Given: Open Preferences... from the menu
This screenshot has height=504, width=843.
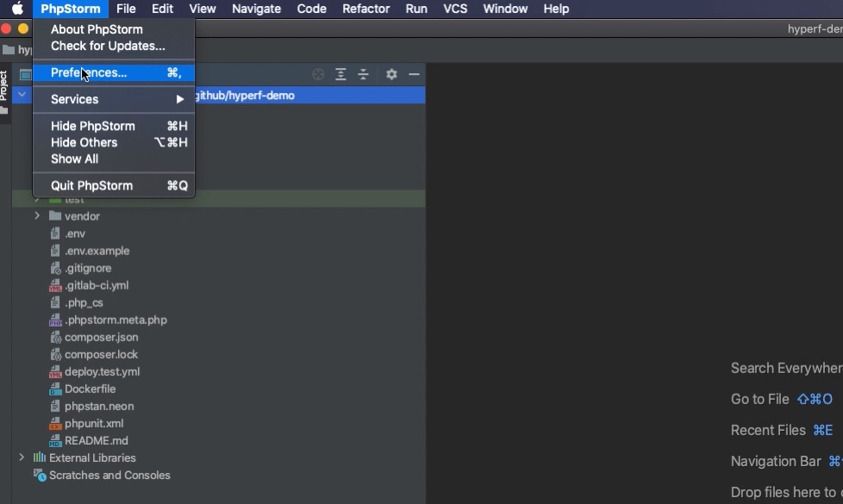Looking at the screenshot, I should [x=114, y=72].
